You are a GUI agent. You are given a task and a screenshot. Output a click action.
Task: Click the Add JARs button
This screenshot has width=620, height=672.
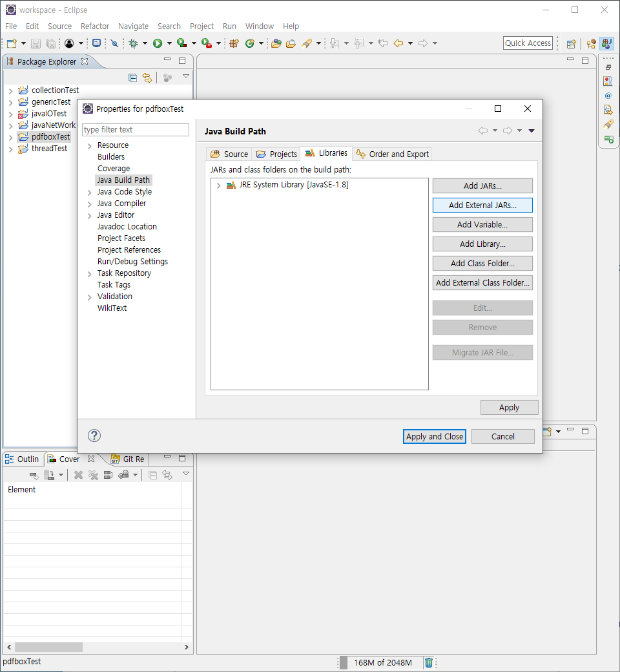coord(482,185)
